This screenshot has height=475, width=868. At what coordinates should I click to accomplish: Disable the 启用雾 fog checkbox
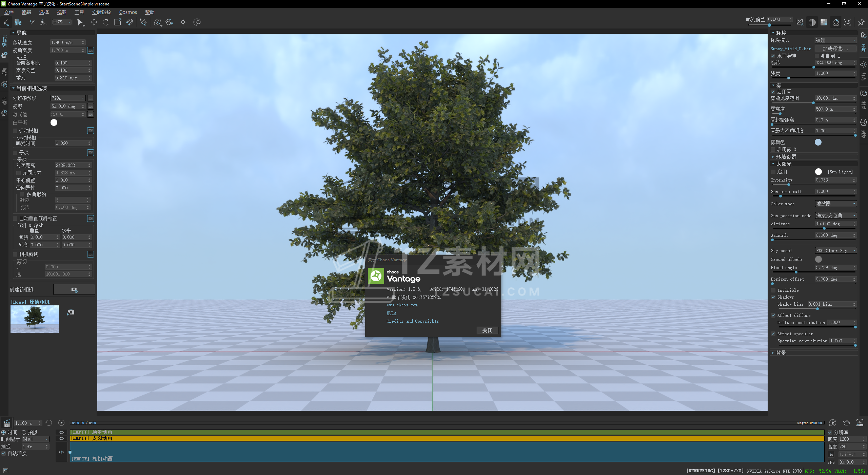click(773, 92)
